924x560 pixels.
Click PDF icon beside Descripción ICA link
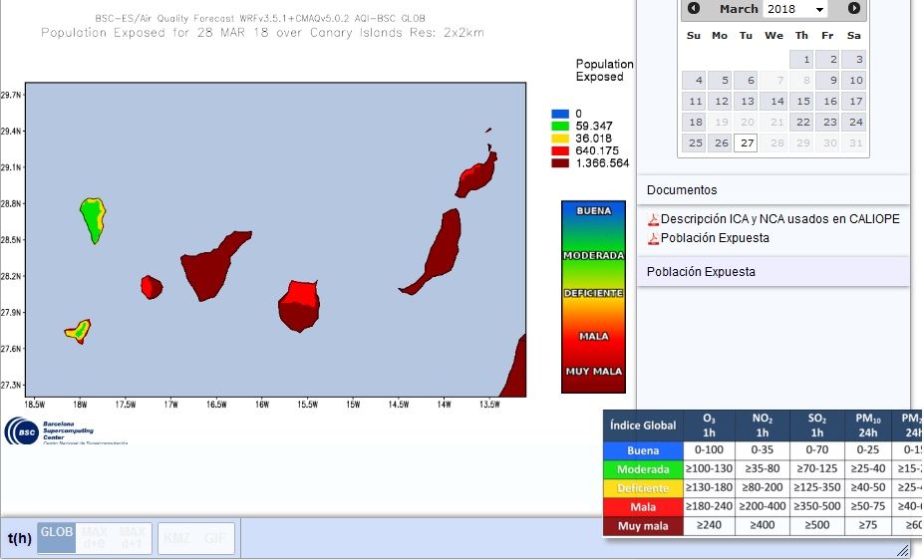tap(653, 219)
